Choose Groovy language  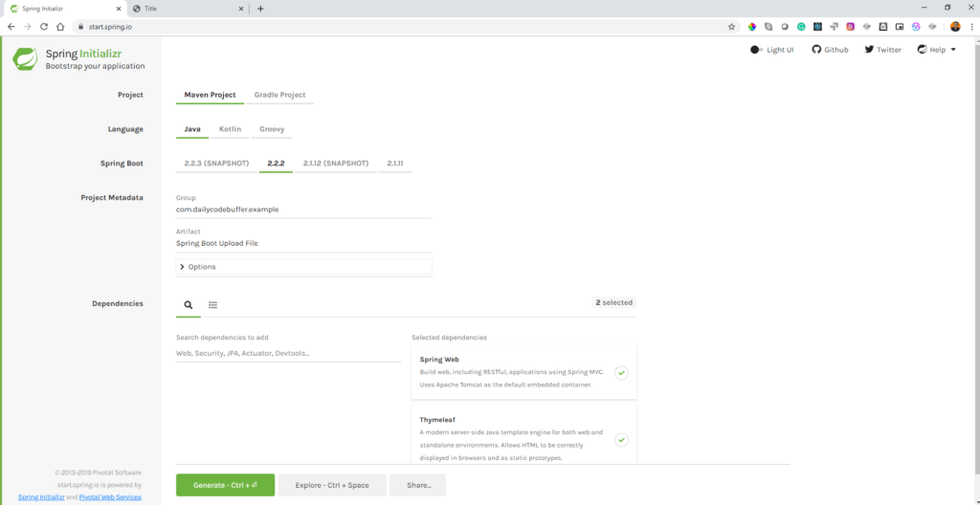click(x=272, y=129)
